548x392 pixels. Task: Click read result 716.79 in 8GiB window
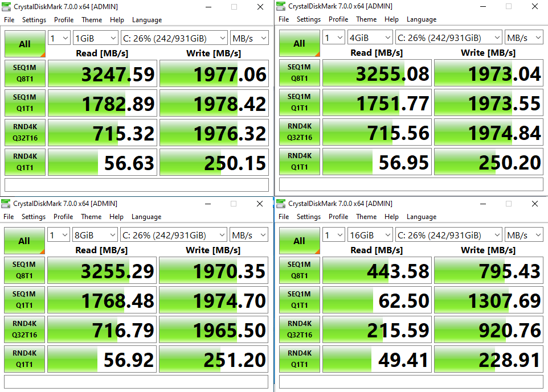[x=102, y=329]
